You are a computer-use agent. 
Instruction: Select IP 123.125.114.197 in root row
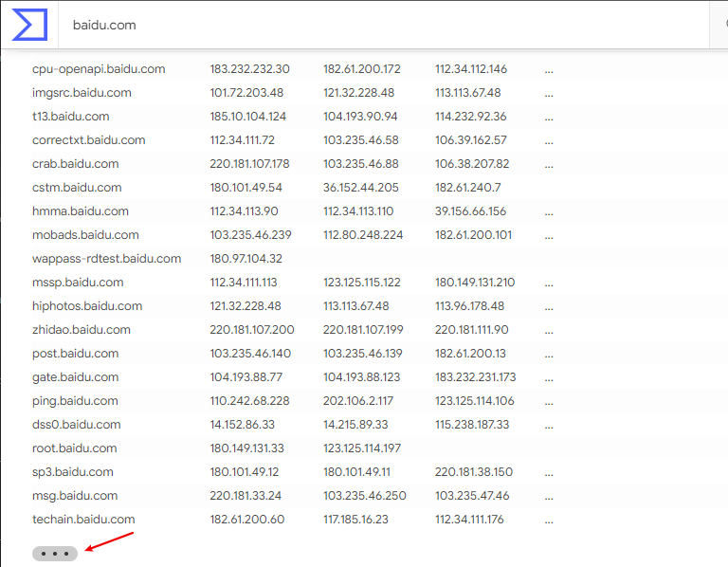(x=362, y=448)
